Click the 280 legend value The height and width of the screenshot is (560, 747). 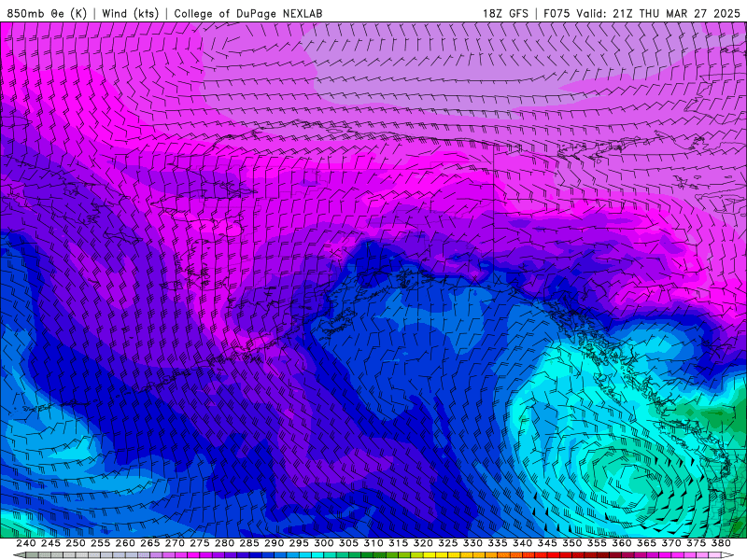point(224,543)
